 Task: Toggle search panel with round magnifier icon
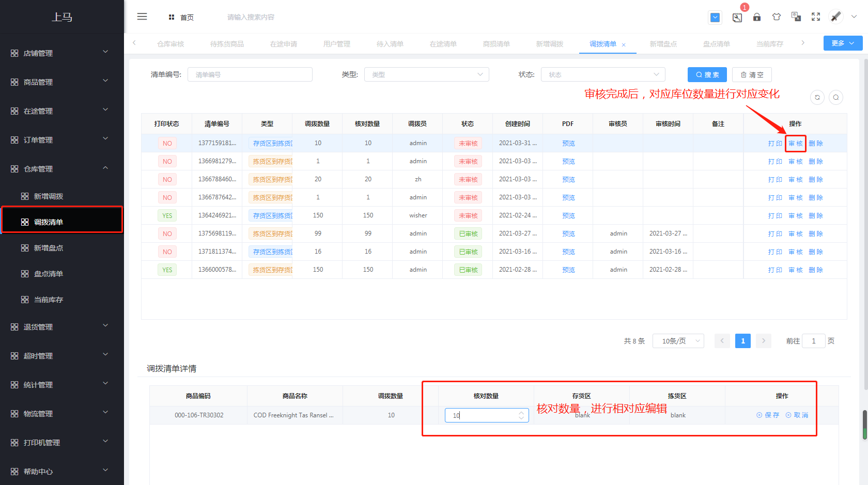pyautogui.click(x=836, y=97)
